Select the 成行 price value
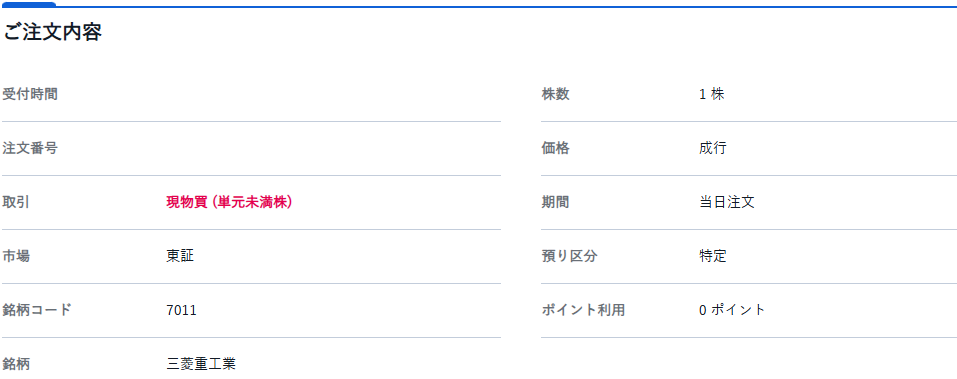Image resolution: width=957 pixels, height=379 pixels. pos(713,148)
